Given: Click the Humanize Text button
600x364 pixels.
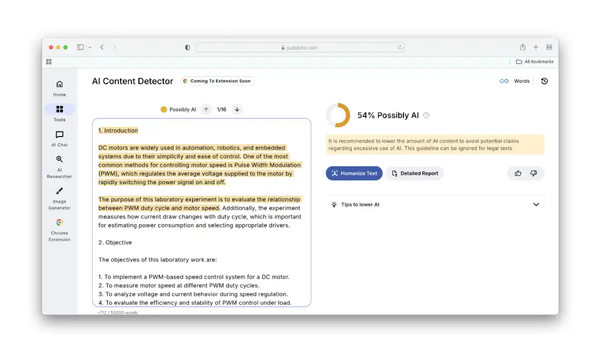Looking at the screenshot, I should click(x=354, y=173).
